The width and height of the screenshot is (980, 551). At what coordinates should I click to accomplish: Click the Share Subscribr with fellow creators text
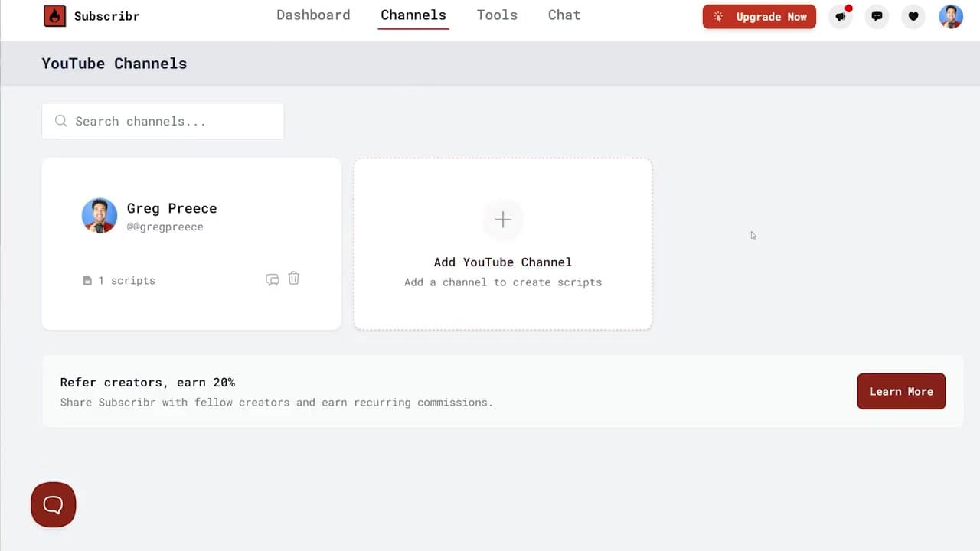[276, 403]
